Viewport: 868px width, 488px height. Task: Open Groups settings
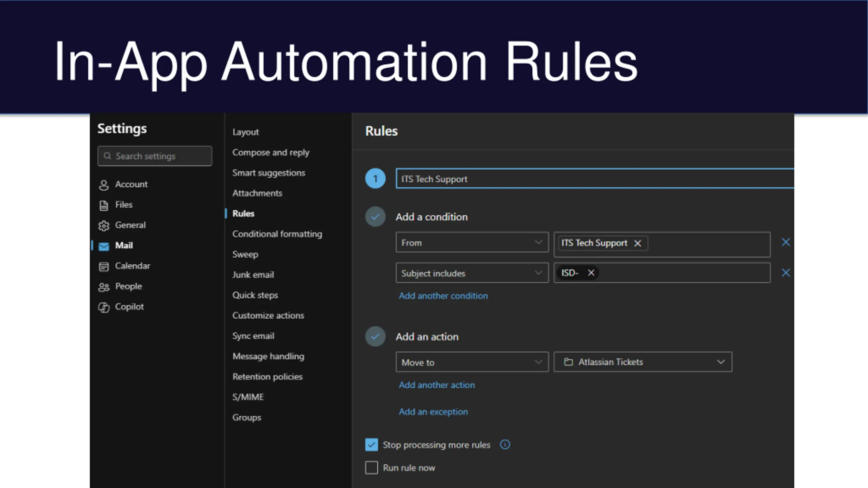(247, 418)
